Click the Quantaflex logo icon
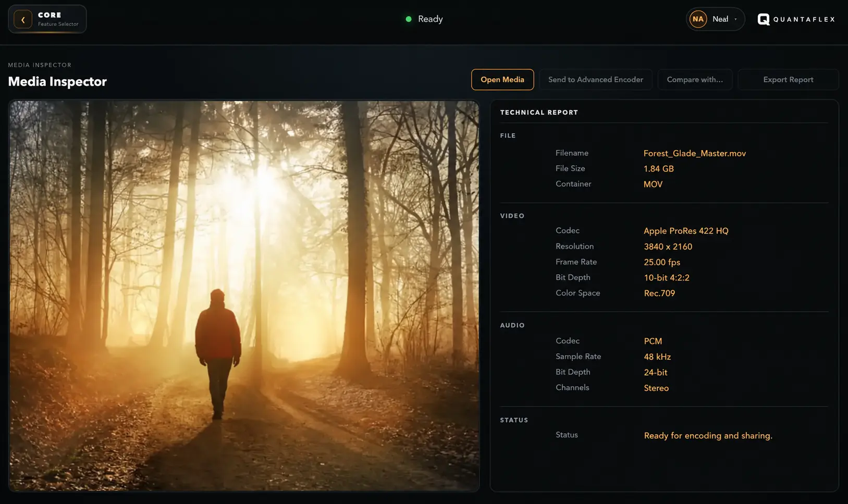This screenshot has height=504, width=848. [x=763, y=19]
